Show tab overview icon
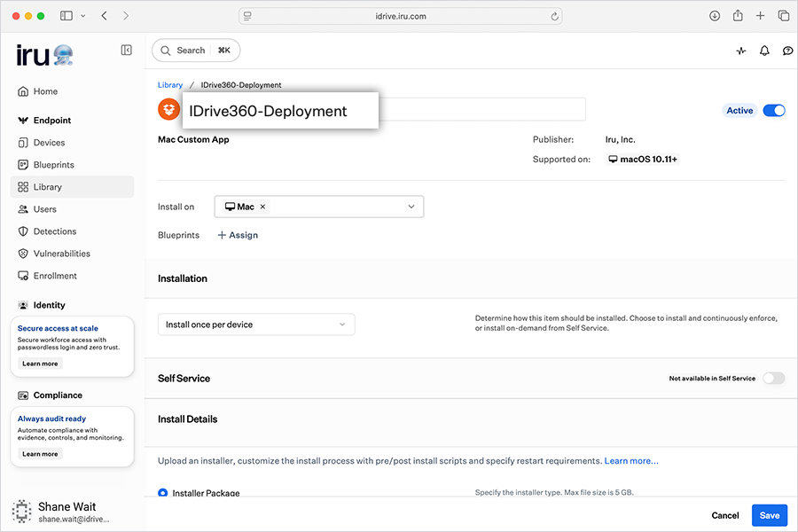The image size is (798, 532). pyautogui.click(x=783, y=16)
